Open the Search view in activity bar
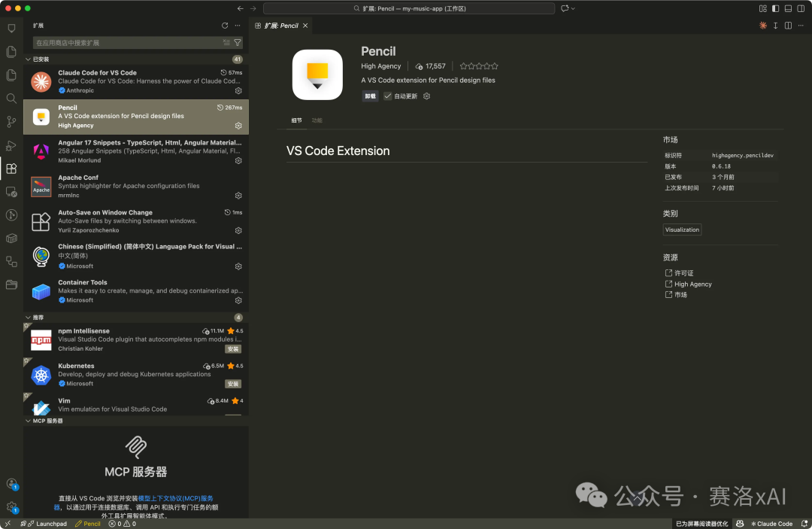This screenshot has width=812, height=529. [x=11, y=99]
